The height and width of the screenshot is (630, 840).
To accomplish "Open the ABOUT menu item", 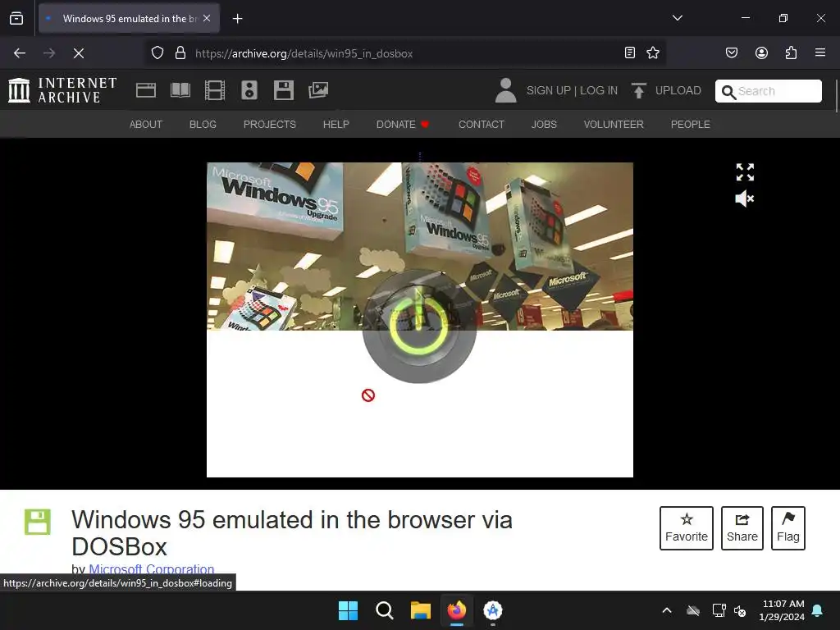I will (146, 125).
